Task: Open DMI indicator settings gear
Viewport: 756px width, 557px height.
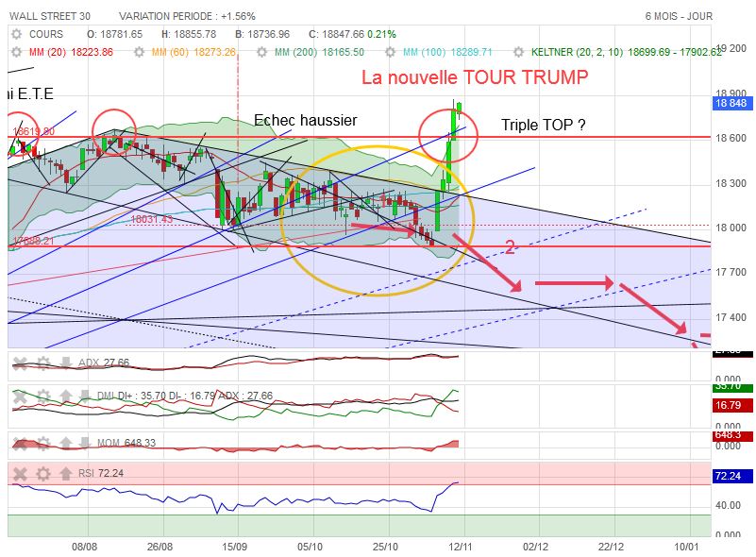Action: pos(42,397)
